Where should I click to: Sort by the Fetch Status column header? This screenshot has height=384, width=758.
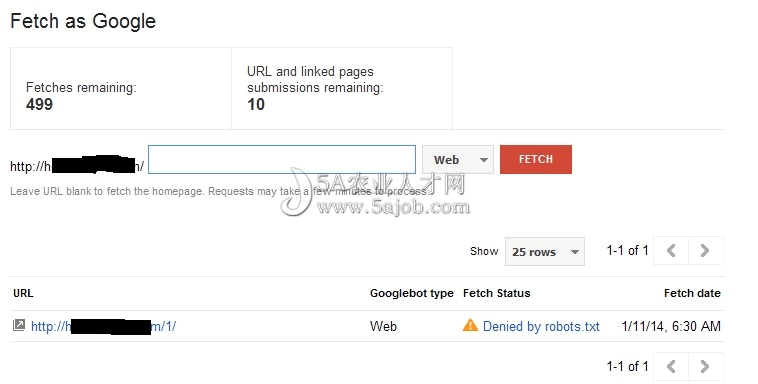pos(496,293)
